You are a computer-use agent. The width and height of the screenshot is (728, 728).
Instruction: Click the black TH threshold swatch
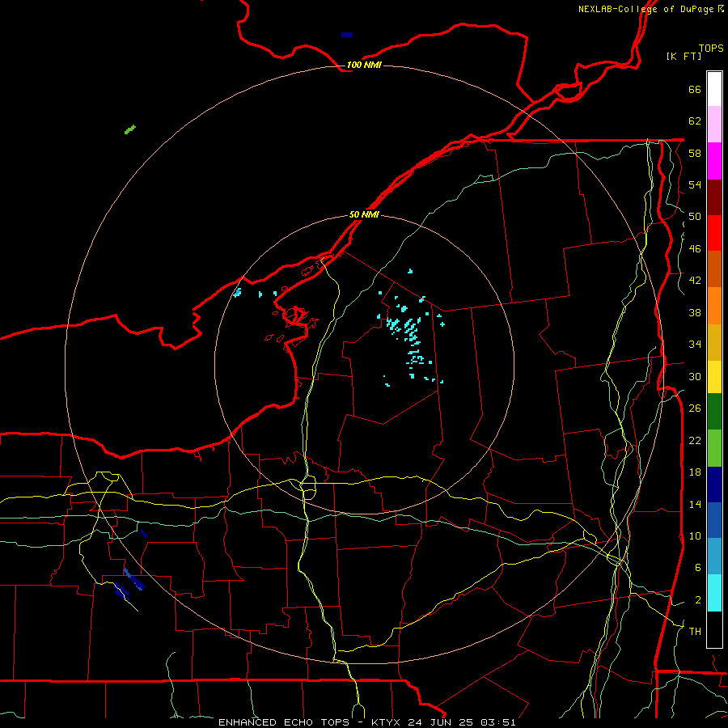tap(714, 629)
